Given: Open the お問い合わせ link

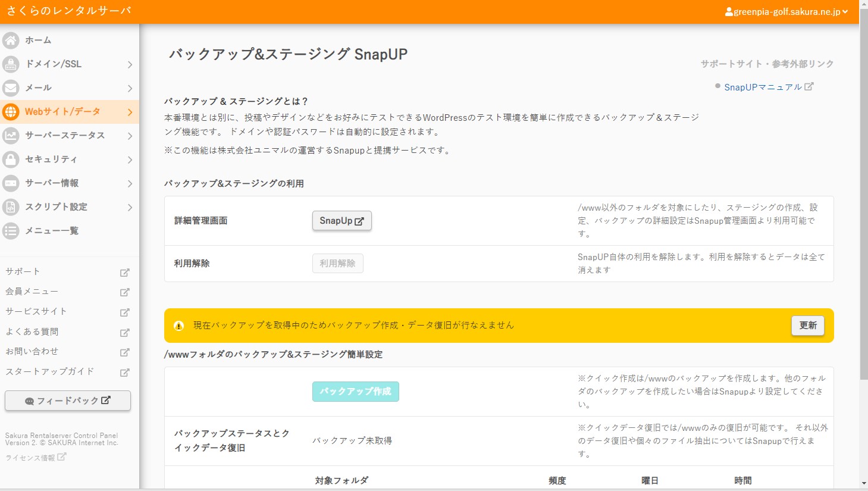Looking at the screenshot, I should coord(32,351).
